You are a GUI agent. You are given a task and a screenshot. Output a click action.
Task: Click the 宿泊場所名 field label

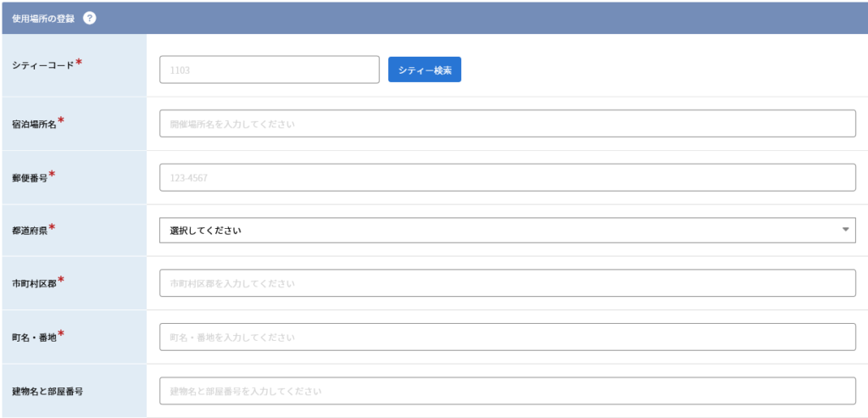(x=34, y=124)
